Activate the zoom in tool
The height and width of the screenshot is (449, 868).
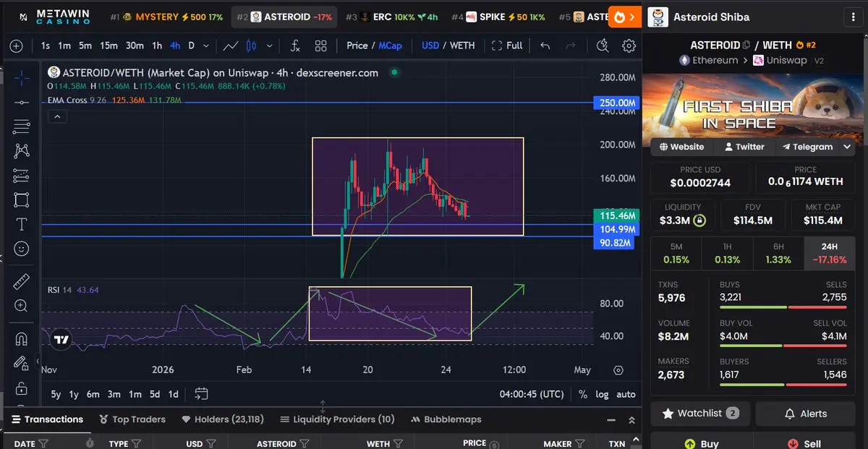pyautogui.click(x=22, y=306)
